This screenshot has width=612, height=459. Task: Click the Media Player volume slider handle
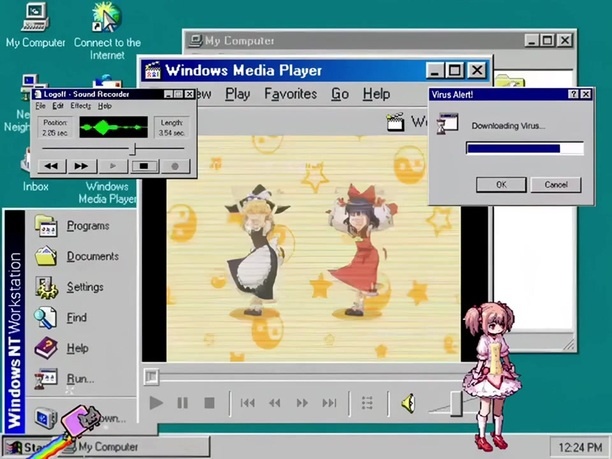click(456, 403)
